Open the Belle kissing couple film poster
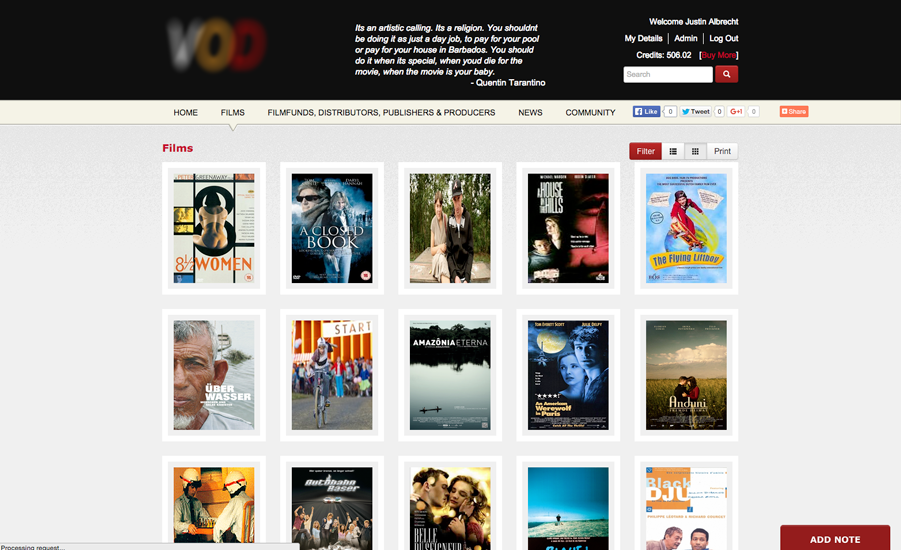The image size is (901, 550). tap(450, 508)
